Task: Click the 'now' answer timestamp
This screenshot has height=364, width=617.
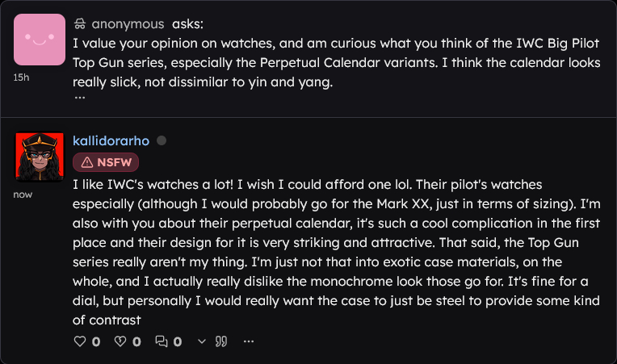Action: [x=23, y=195]
